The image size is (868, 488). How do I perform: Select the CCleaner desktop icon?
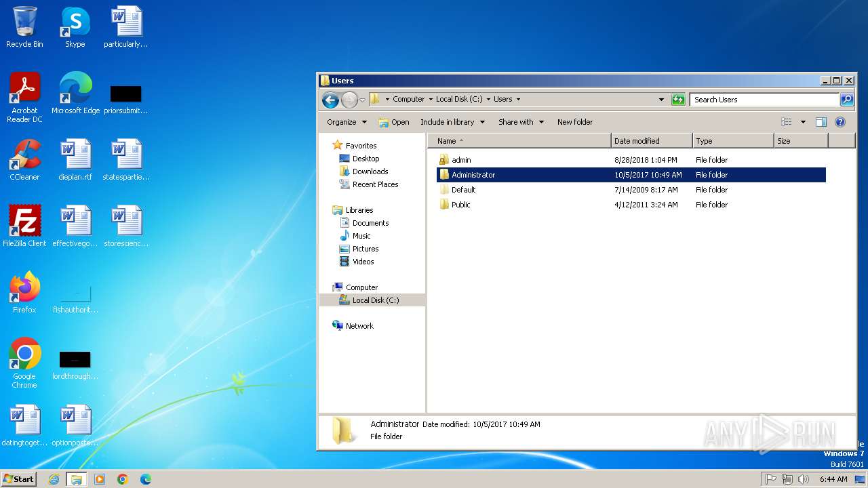click(24, 161)
